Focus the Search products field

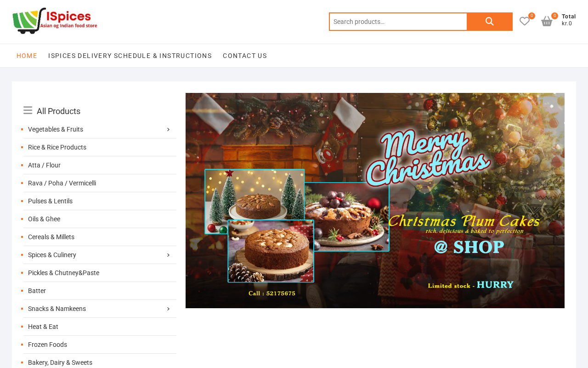[x=398, y=22]
